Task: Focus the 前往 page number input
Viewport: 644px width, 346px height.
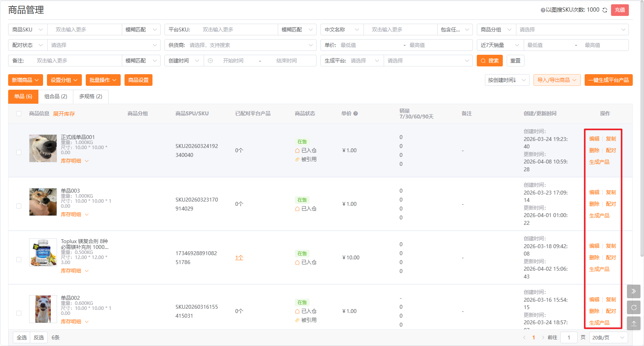Action: [569, 337]
